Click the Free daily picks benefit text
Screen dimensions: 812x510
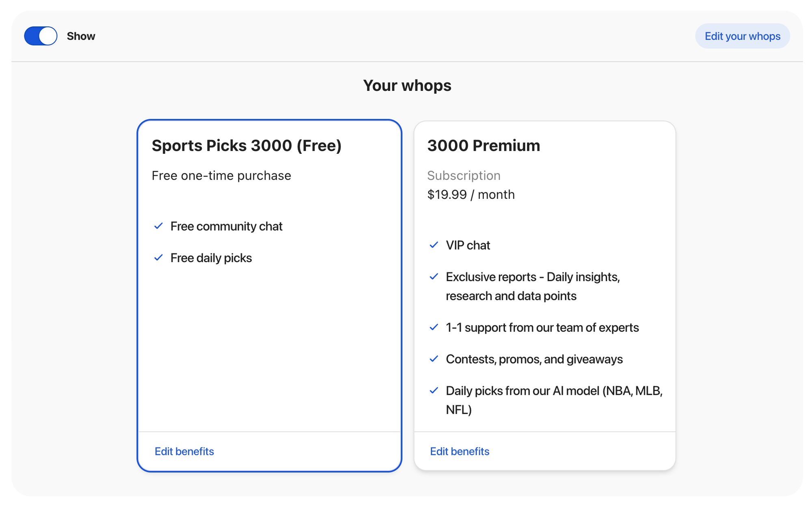(211, 258)
